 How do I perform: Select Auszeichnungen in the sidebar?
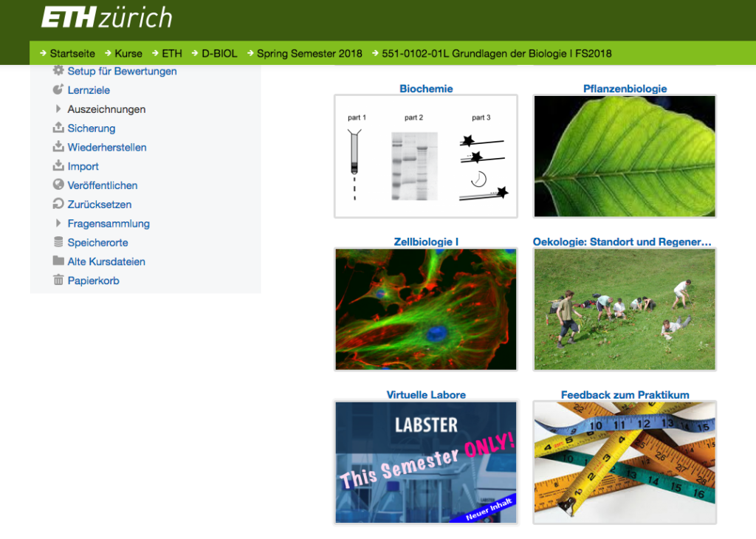106,109
